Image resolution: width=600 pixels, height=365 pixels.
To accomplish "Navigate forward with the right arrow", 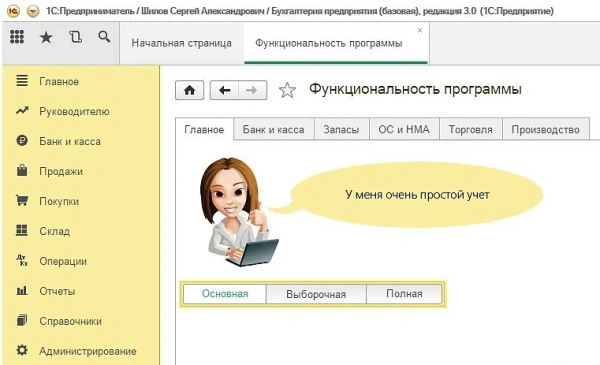I will click(x=252, y=90).
